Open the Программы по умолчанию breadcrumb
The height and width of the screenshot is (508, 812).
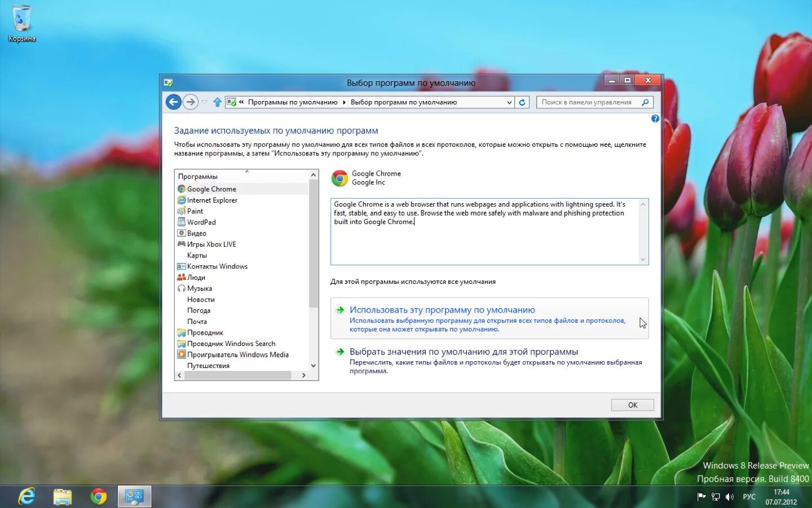point(293,102)
